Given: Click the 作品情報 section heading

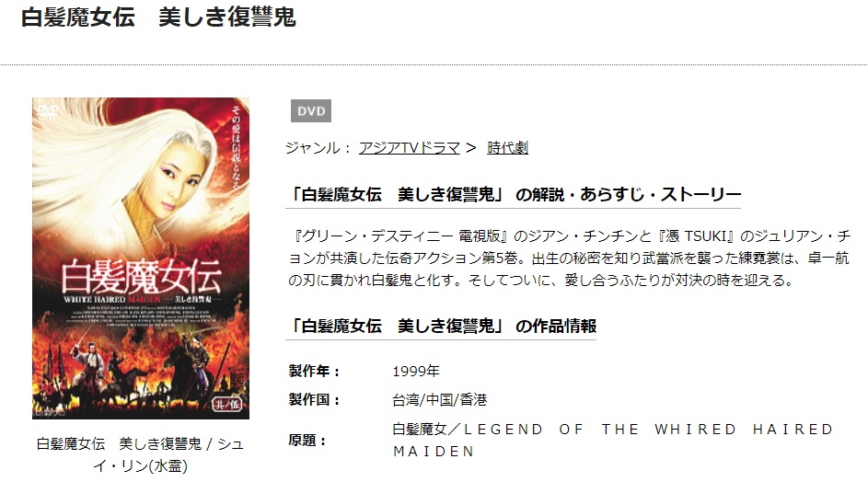Looking at the screenshot, I should tap(441, 326).
